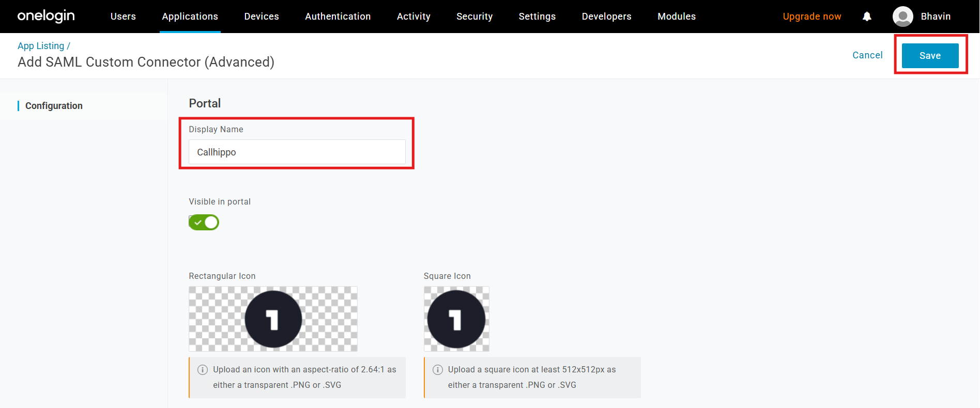
Task: Focus the Display Name input field
Action: click(297, 152)
